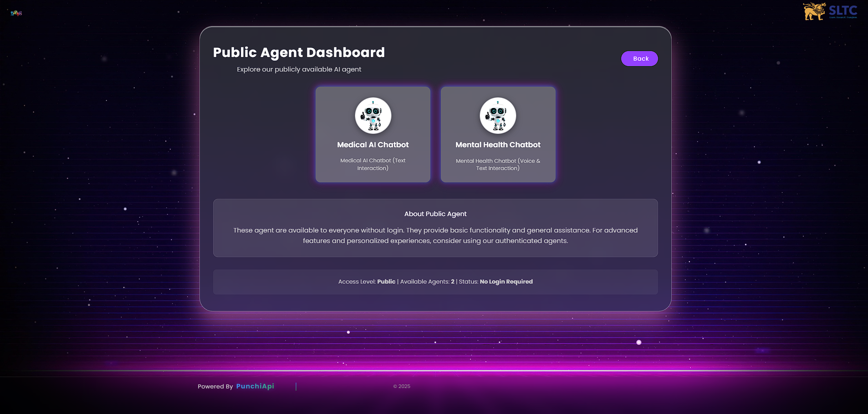
Task: Click the "Powered By" footer label
Action: 215,387
